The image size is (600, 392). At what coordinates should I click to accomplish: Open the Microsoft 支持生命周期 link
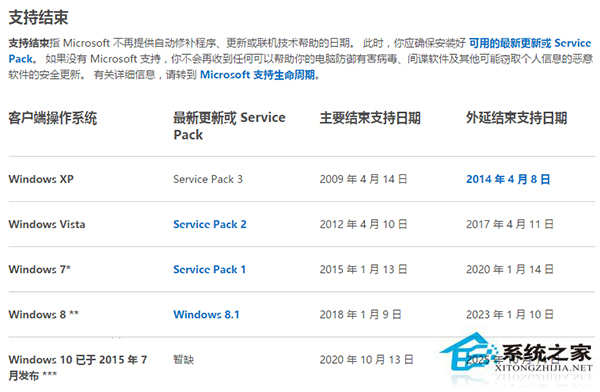coord(259,75)
